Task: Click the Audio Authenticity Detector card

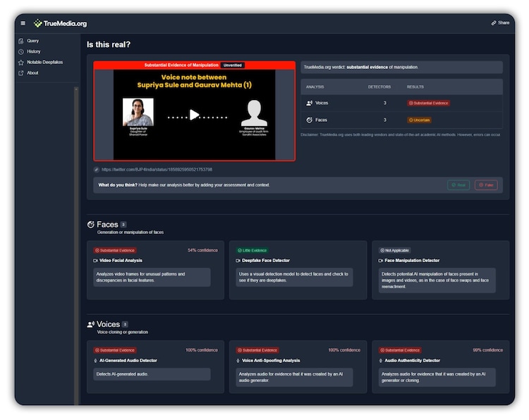Action: 440,366
